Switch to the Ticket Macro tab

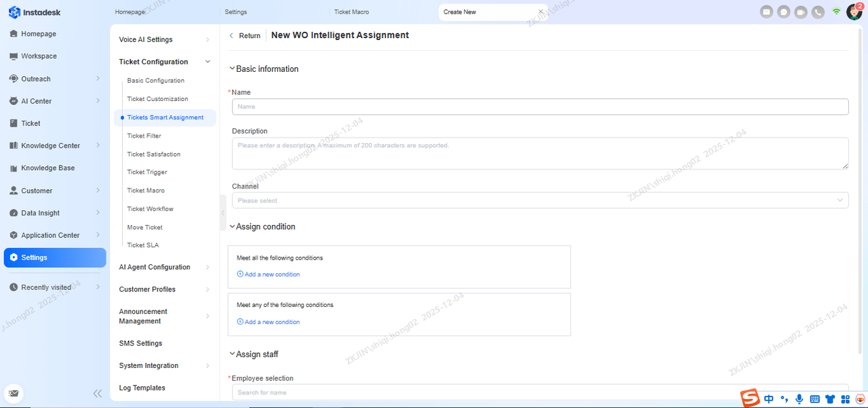coord(351,12)
